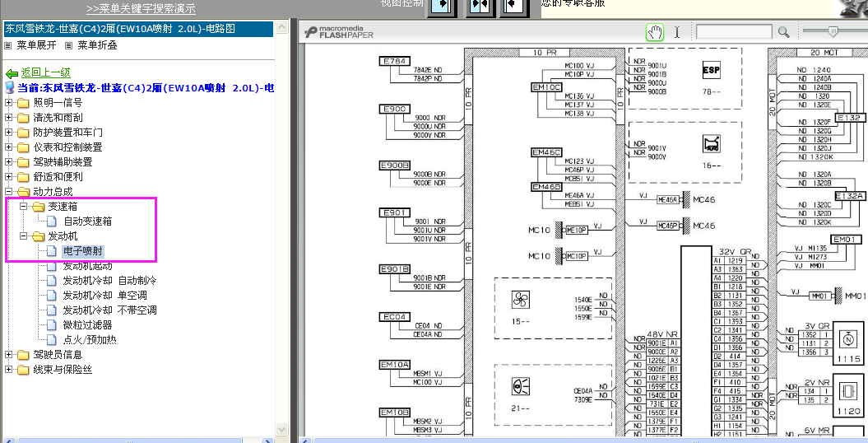The height and width of the screenshot is (443, 868).
Task: Expand the 防护装置和车门 tree node
Action: (x=9, y=133)
